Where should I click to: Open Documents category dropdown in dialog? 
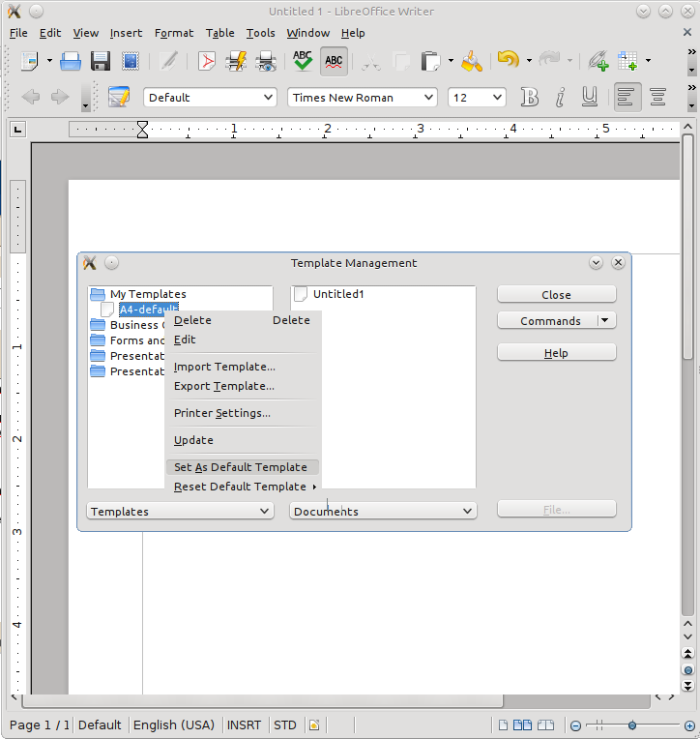383,512
